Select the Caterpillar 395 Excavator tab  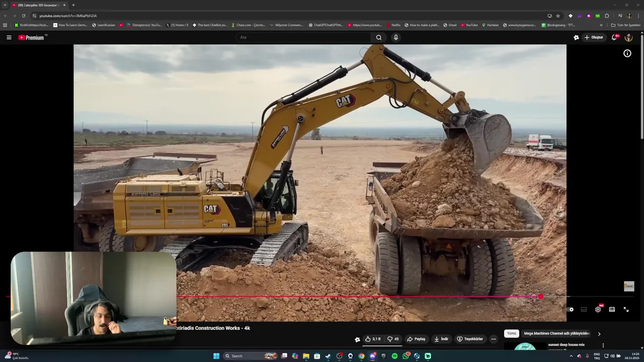coord(39,5)
